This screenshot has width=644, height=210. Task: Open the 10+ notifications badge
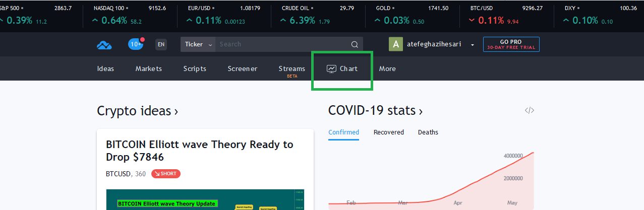tap(136, 44)
